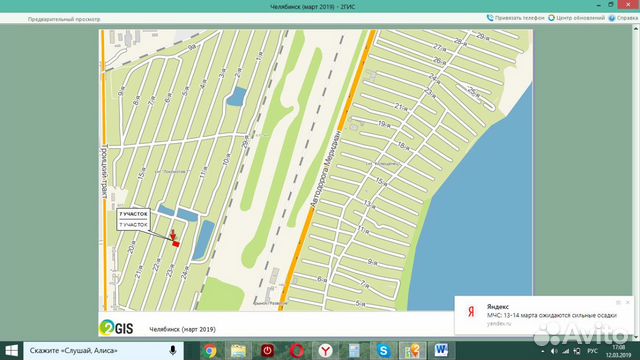
Task: Open the Справка help menu
Action: [x=623, y=18]
